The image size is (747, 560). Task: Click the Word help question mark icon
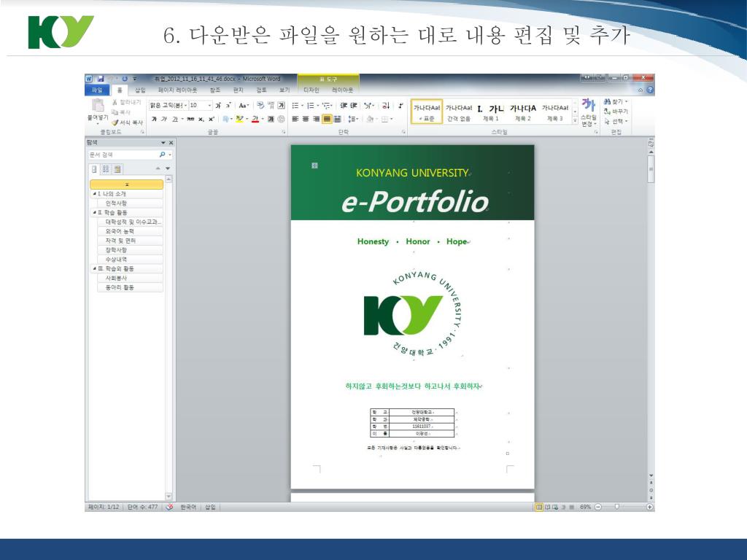(650, 90)
